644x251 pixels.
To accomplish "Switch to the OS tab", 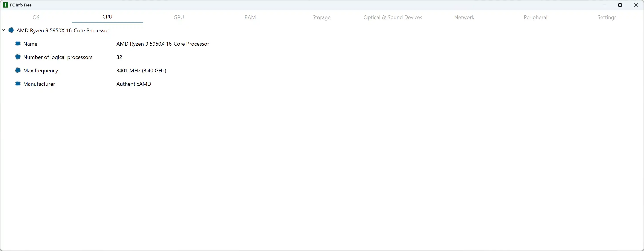I will 36,17.
